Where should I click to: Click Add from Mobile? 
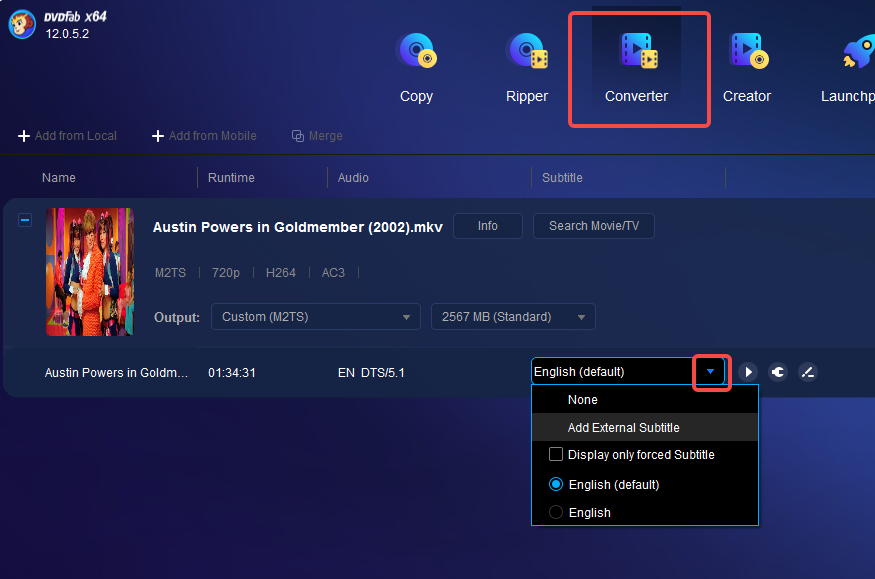(204, 136)
